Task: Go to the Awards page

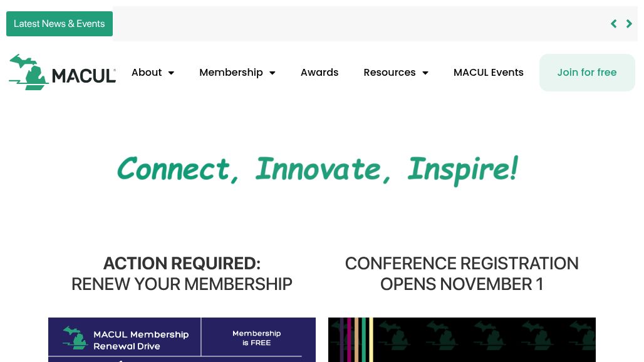Action: coord(319,73)
